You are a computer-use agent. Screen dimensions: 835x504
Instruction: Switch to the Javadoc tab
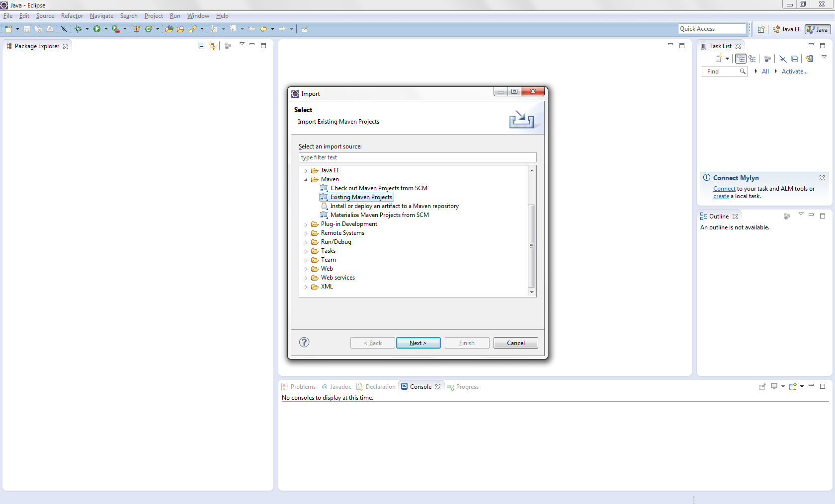tap(336, 387)
